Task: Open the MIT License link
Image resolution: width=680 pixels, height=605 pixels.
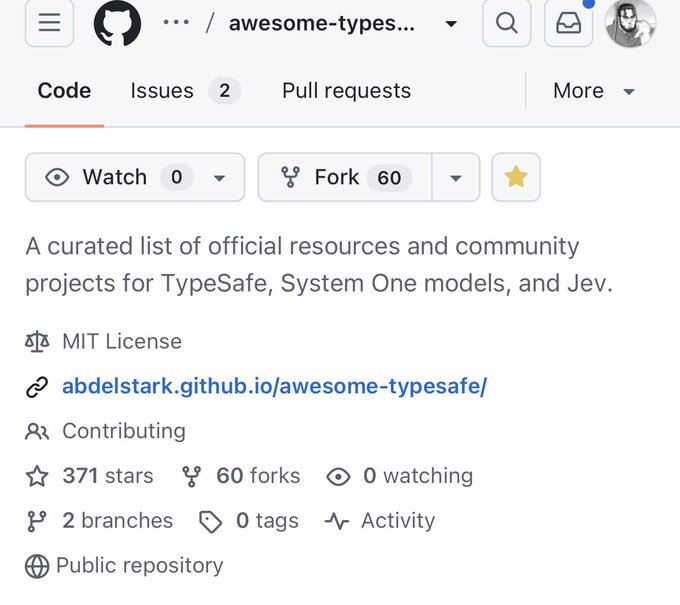Action: (x=122, y=341)
